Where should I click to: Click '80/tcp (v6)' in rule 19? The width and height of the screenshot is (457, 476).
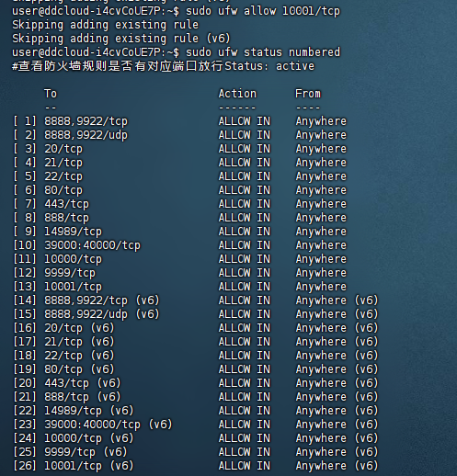79,369
